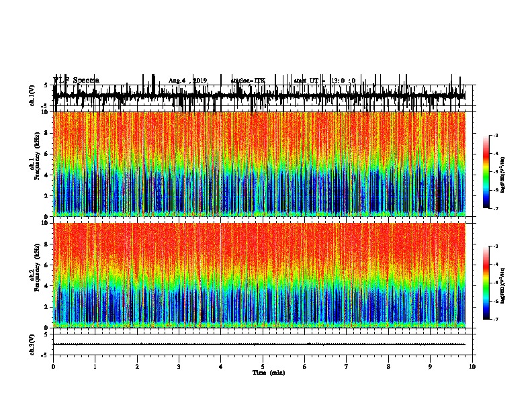Click time axis tick label "10"
532x411 pixels.
pos(472,367)
